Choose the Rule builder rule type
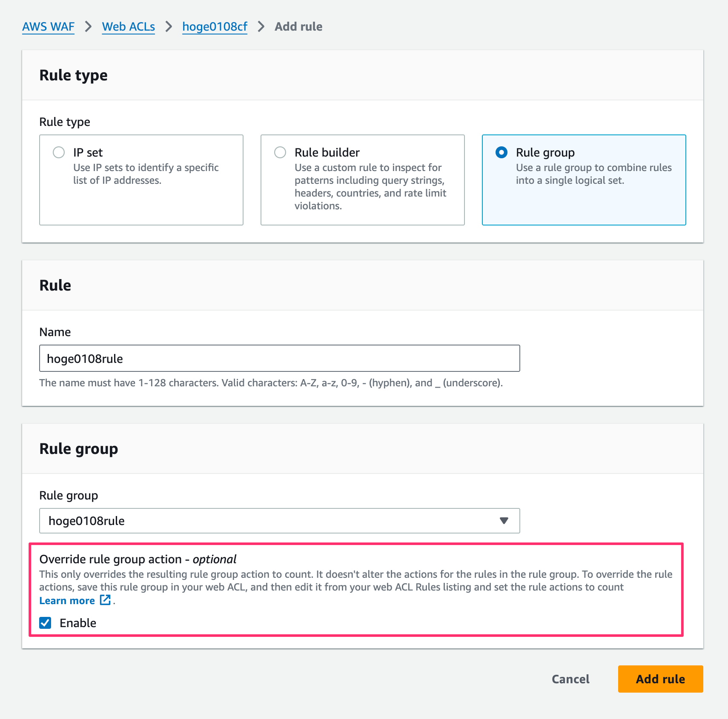Image resolution: width=728 pixels, height=719 pixels. click(x=280, y=152)
